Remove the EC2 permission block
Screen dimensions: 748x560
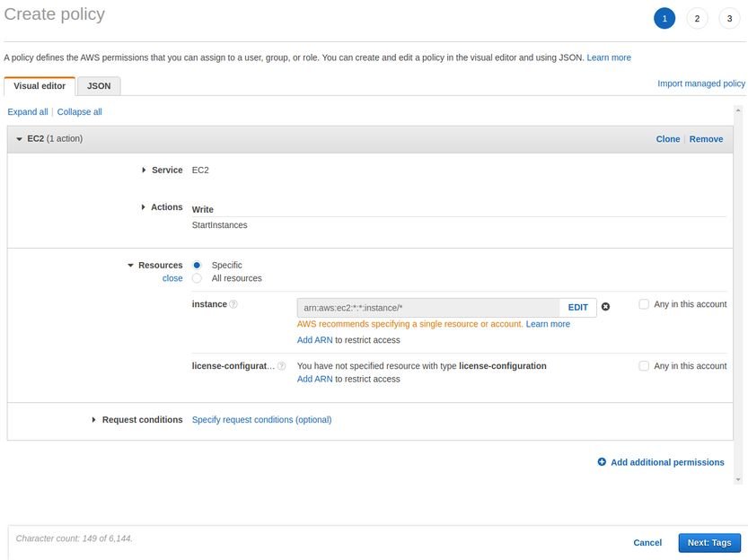click(x=706, y=139)
